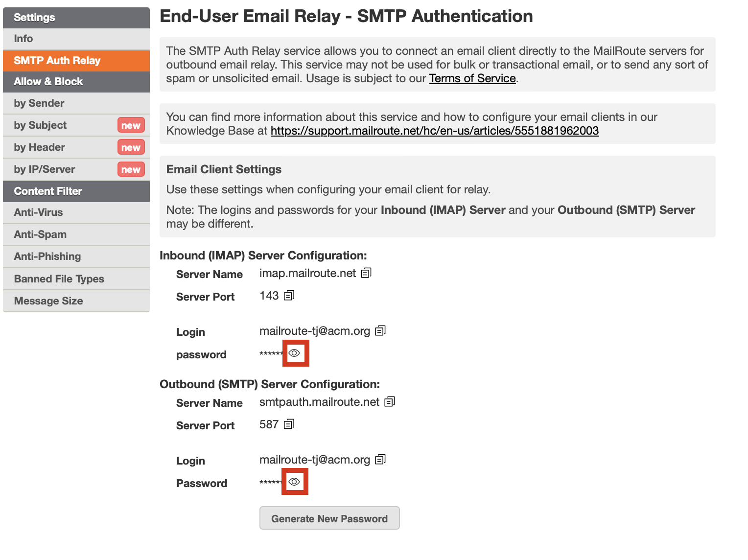Open the by Subject filter page
This screenshot has height=560, width=748.
tap(40, 125)
